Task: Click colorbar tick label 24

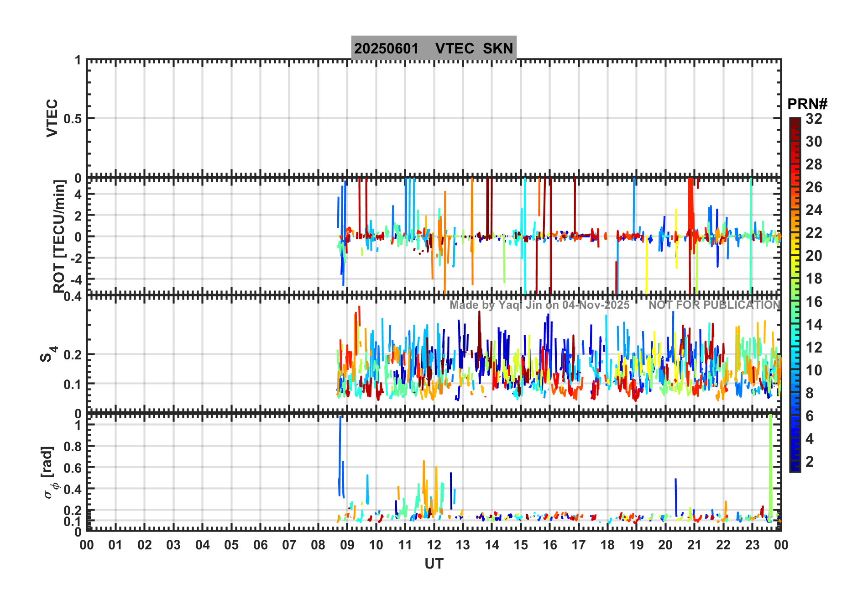Action: (x=814, y=210)
